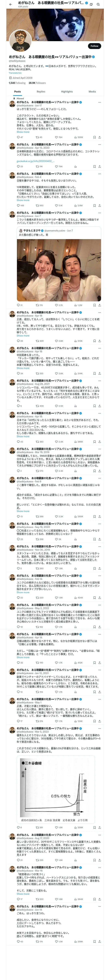The height and width of the screenshot is (980, 110).
Task: Share the pinned Jun 17 post
Action: click(100, 137)
